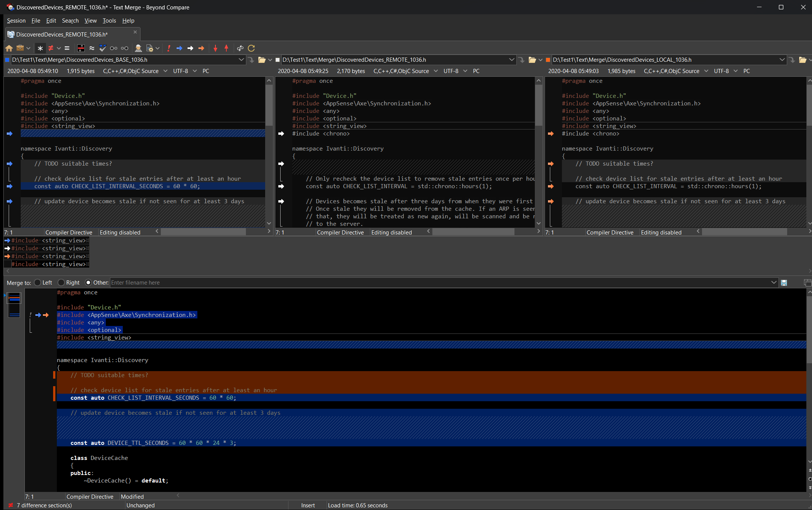
Task: Open the Edit menu
Action: pos(51,21)
